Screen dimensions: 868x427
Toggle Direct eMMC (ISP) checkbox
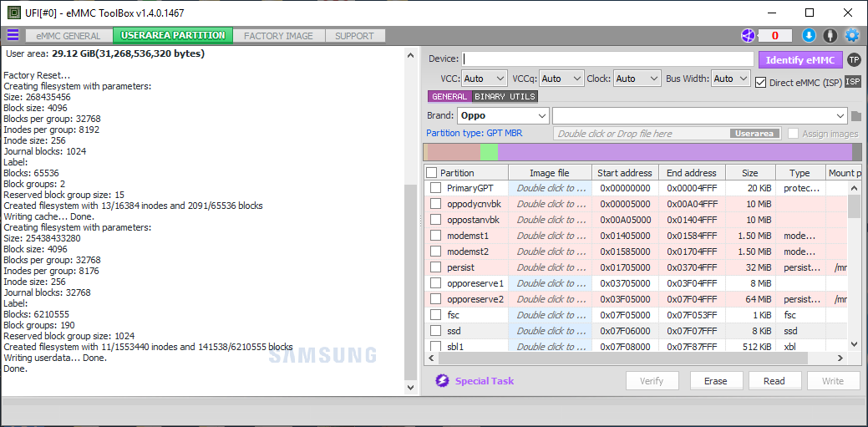click(760, 83)
